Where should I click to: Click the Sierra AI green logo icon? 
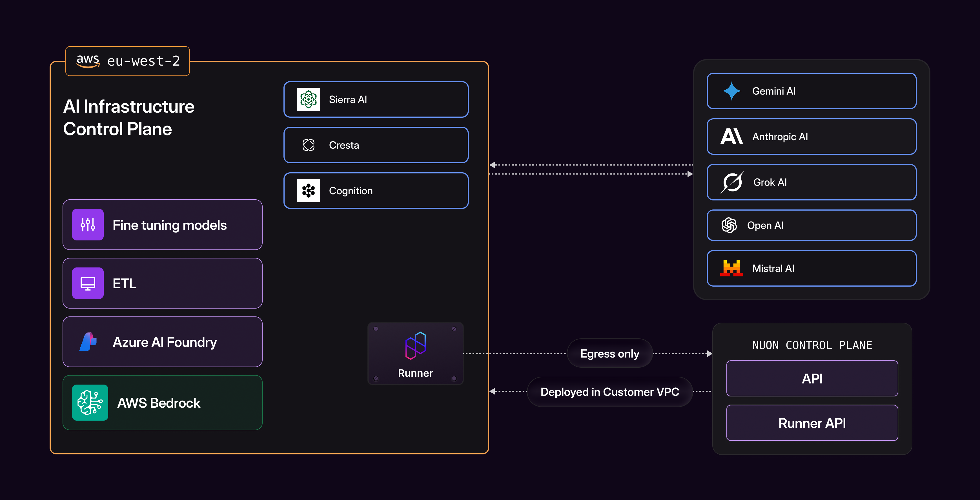(x=308, y=100)
